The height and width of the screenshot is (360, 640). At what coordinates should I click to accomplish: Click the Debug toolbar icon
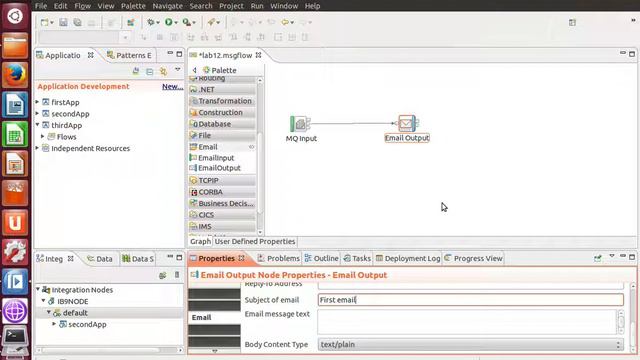pyautogui.click(x=151, y=22)
